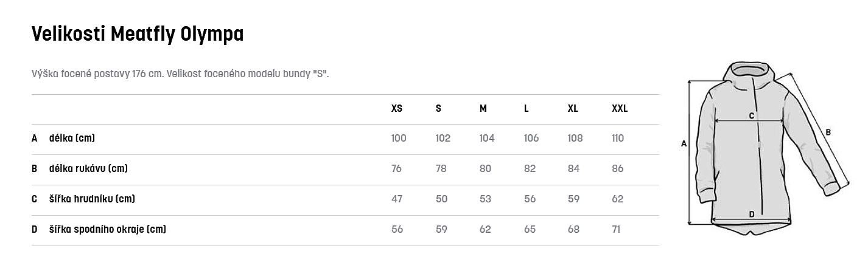Screen dimensions: 868x268
Task: Click sleeve length value 80 for M
Action: pyautogui.click(x=485, y=169)
